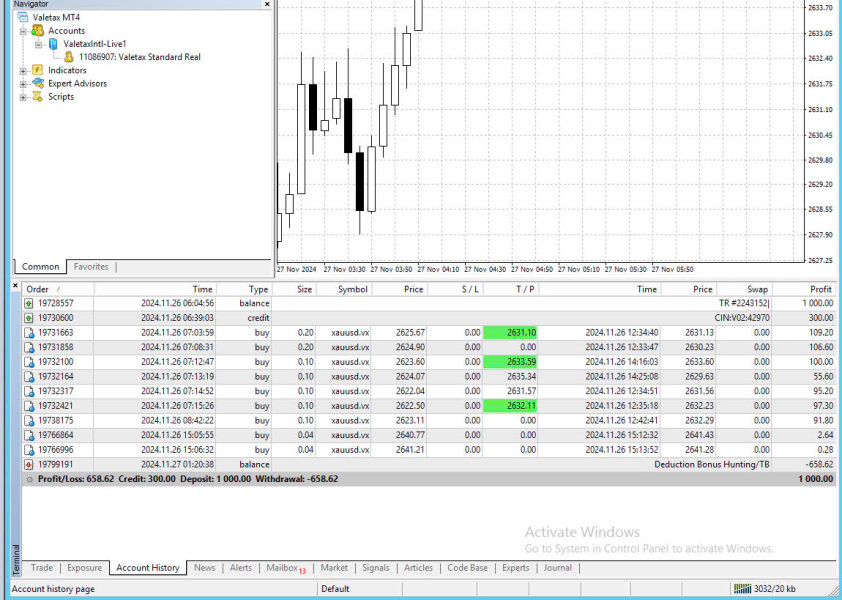Sort by the S / L column header
The width and height of the screenshot is (842, 600).
[455, 289]
